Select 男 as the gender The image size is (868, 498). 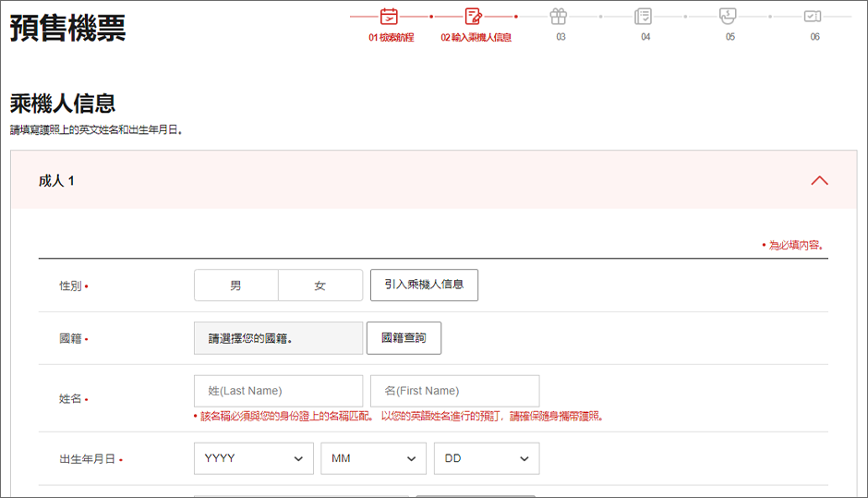(x=236, y=285)
